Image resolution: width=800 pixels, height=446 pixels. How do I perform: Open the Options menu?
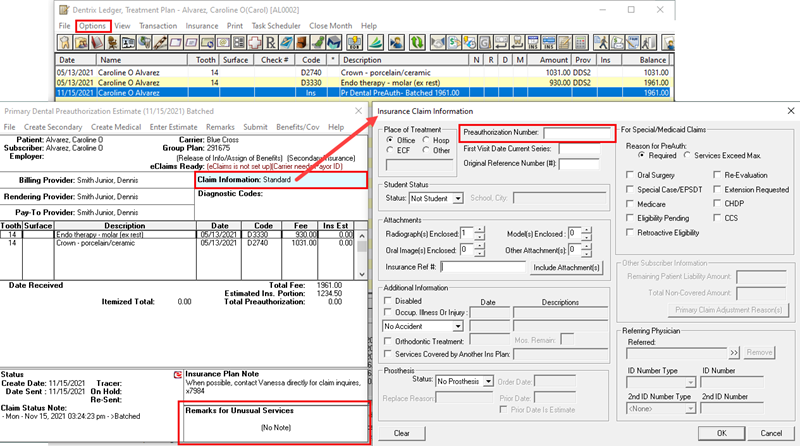pos(92,26)
